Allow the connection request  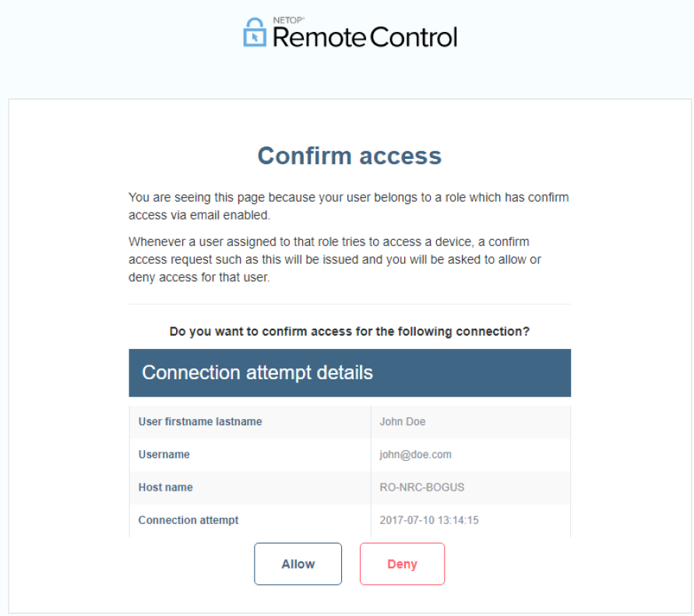pyautogui.click(x=298, y=564)
